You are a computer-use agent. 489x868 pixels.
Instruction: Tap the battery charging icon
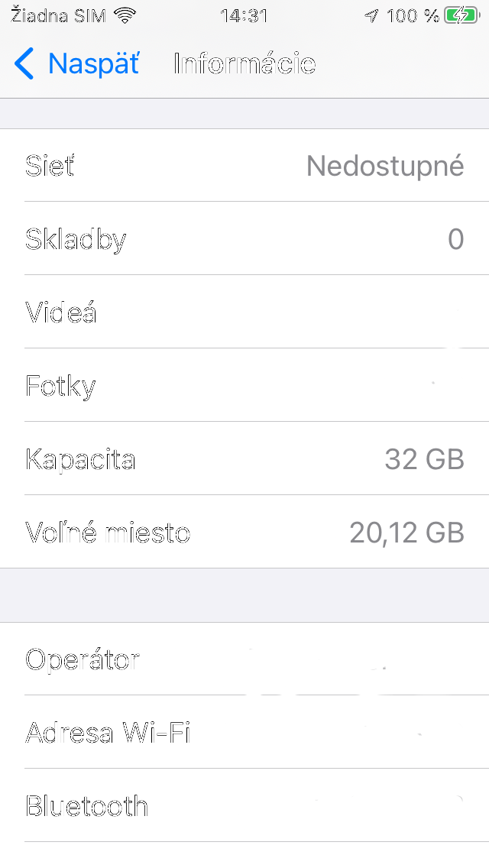tap(459, 14)
